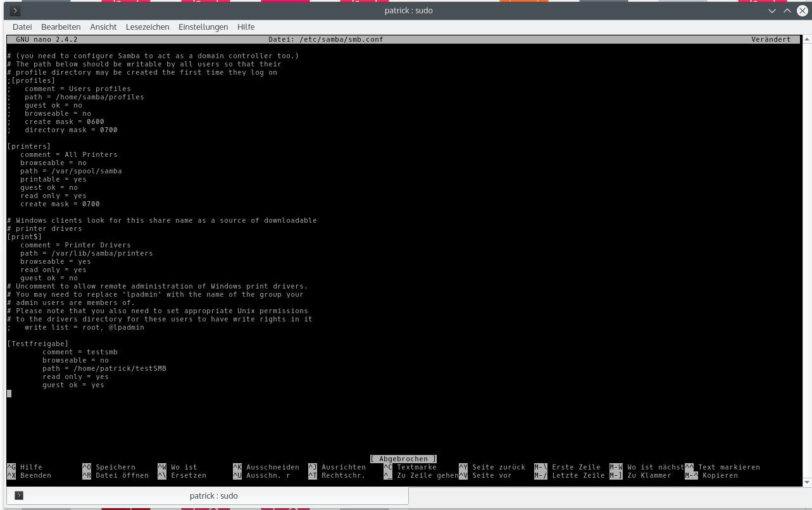Select the "patrick : sudo" tab
This screenshot has height=510, width=812.
(213, 495)
